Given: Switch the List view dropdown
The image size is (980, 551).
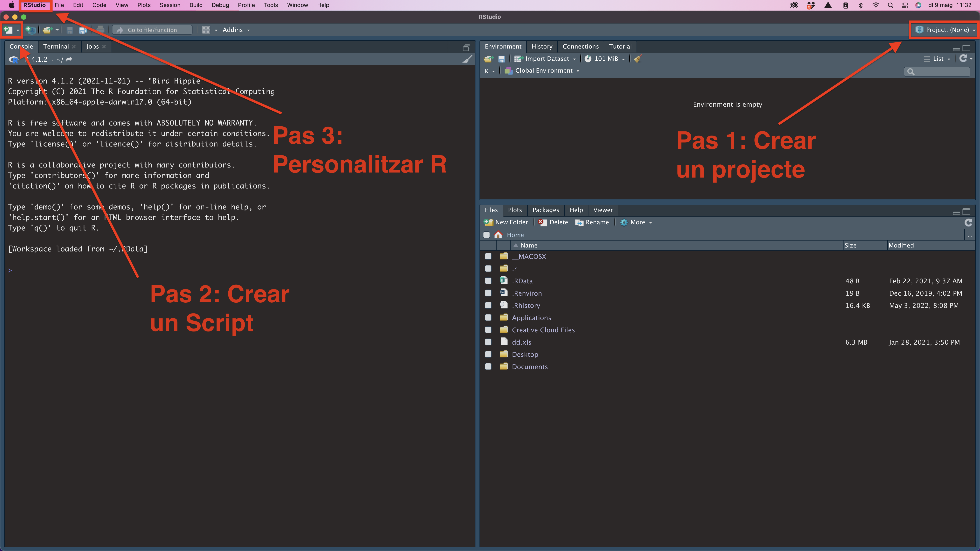Looking at the screenshot, I should (x=937, y=59).
